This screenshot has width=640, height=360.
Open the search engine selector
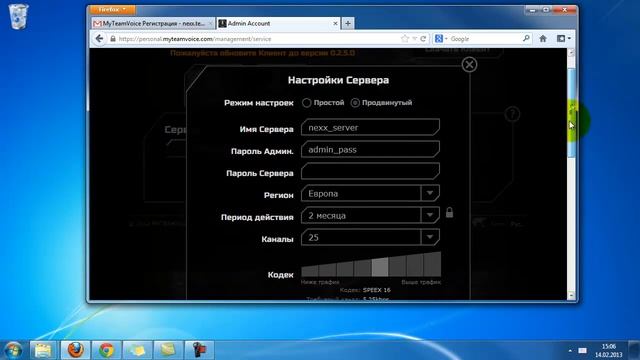point(440,39)
